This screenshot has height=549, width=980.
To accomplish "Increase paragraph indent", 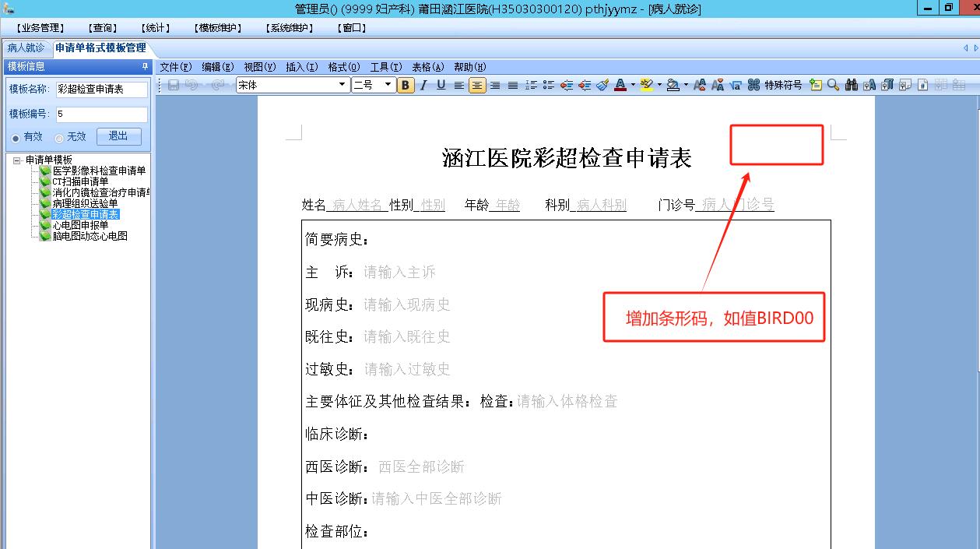I will click(x=585, y=85).
